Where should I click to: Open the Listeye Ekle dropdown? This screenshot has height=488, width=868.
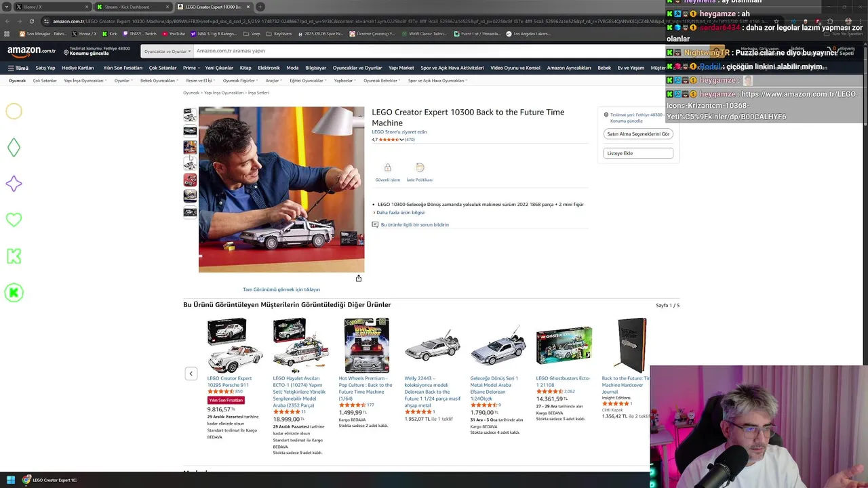pyautogui.click(x=638, y=153)
